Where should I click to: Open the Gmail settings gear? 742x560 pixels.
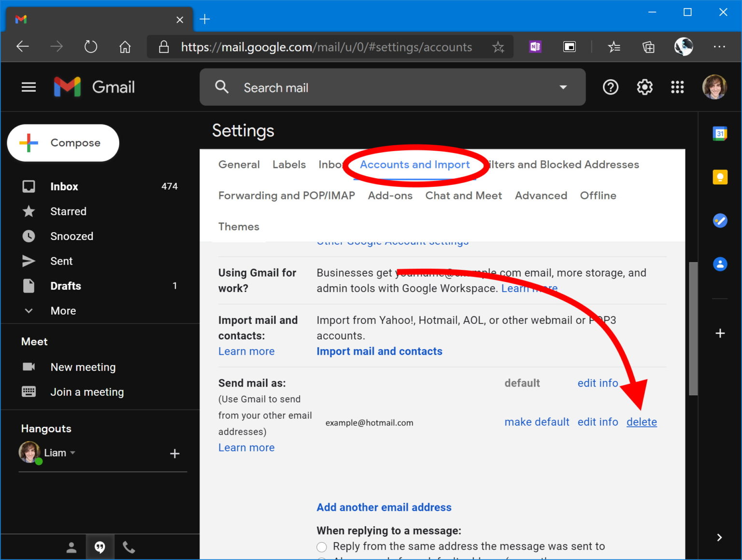tap(644, 87)
